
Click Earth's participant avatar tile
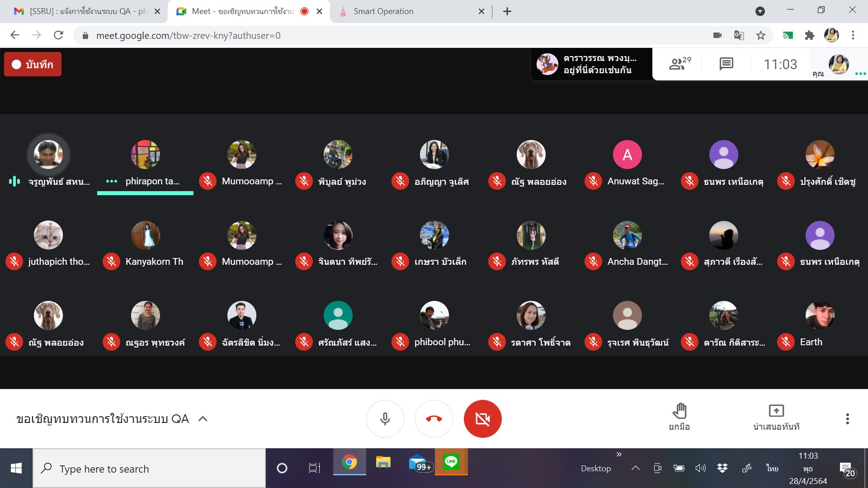[x=819, y=315]
